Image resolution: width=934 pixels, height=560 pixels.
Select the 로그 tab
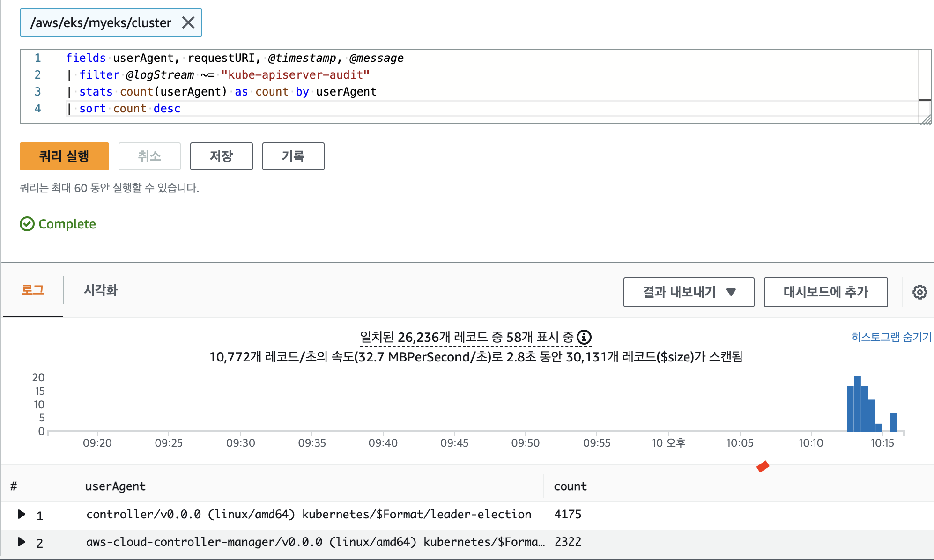click(33, 290)
